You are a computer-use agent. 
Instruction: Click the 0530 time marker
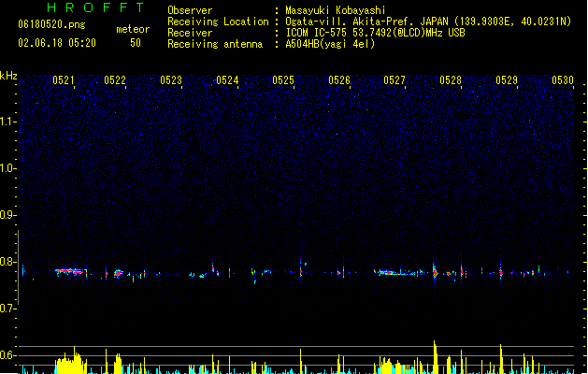(563, 80)
